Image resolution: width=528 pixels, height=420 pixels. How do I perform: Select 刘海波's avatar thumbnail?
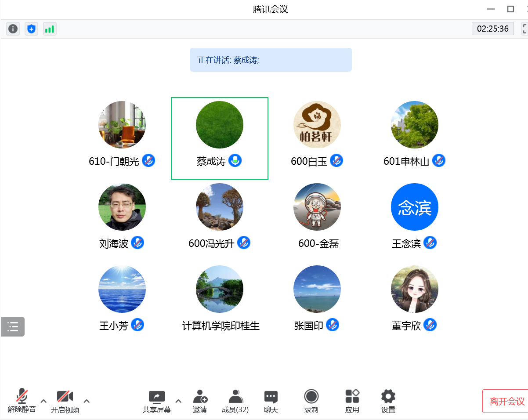click(122, 207)
